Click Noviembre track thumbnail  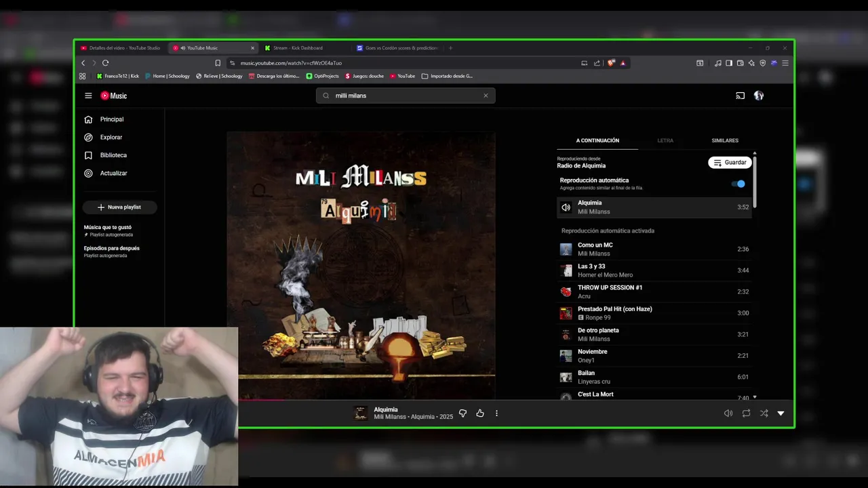coord(566,356)
